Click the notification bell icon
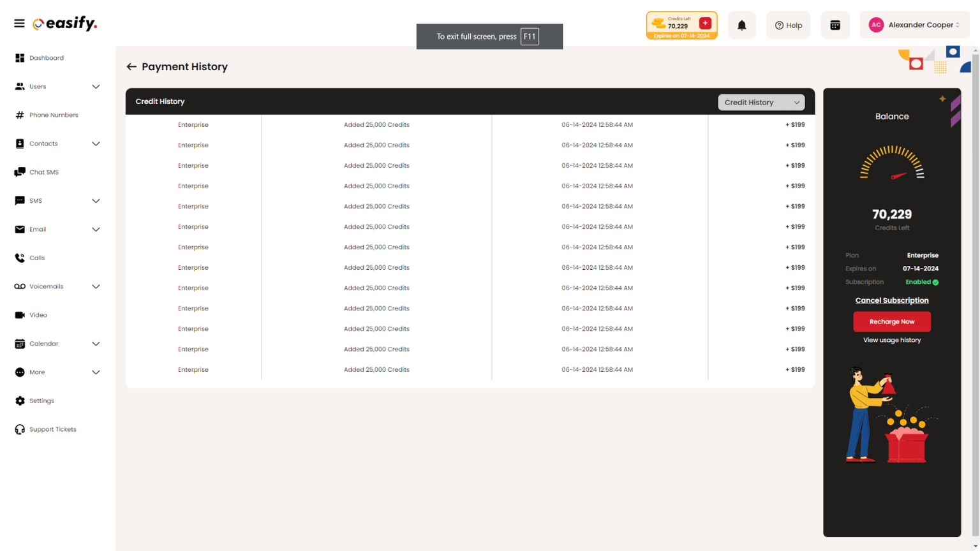Screen dimensions: 980x551 (x=741, y=26)
